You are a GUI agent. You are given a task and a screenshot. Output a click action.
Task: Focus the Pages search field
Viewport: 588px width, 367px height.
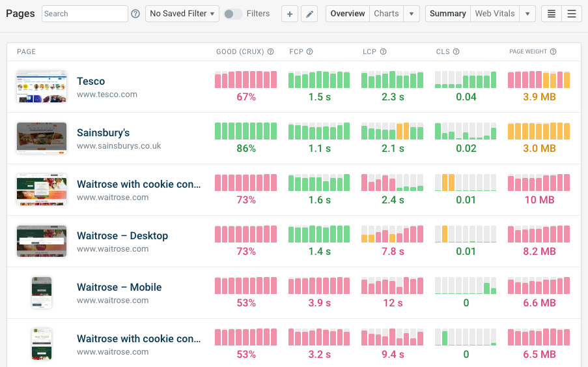pyautogui.click(x=85, y=14)
